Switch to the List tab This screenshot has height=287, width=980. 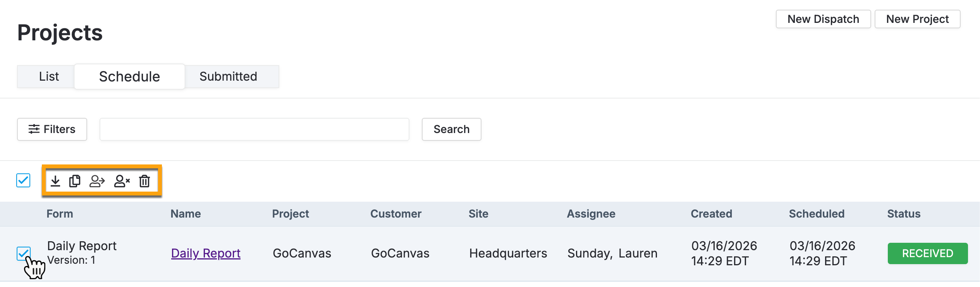coord(49,76)
